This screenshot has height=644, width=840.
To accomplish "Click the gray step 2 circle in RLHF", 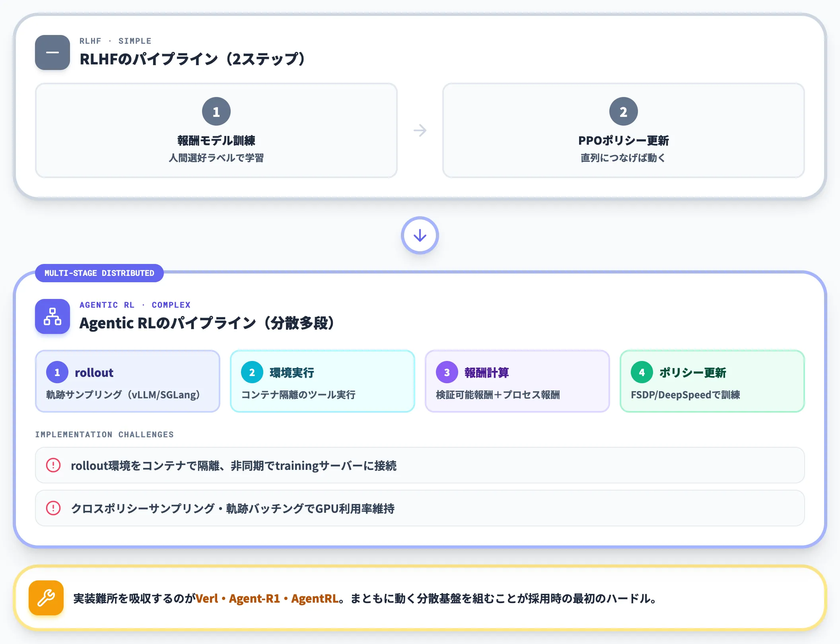I will pyautogui.click(x=624, y=111).
